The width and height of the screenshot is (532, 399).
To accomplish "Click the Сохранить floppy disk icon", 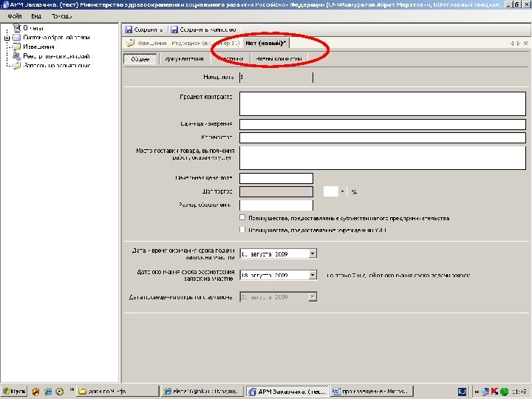I will pos(129,30).
